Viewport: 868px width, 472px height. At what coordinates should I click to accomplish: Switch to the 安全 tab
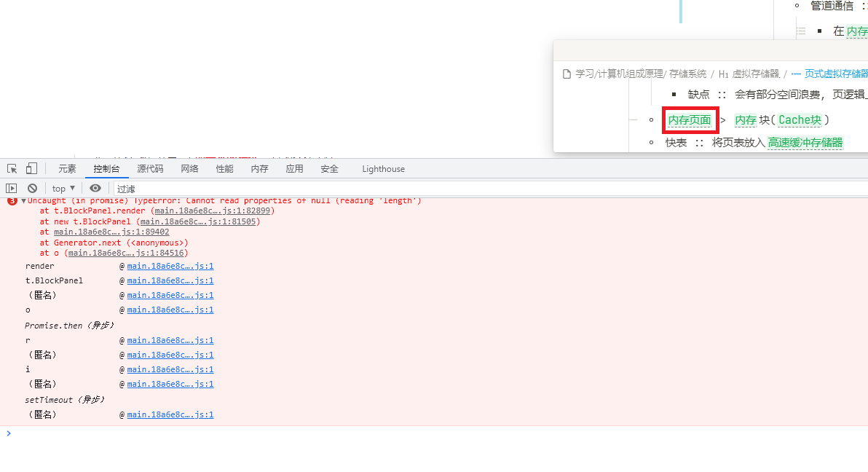click(329, 169)
